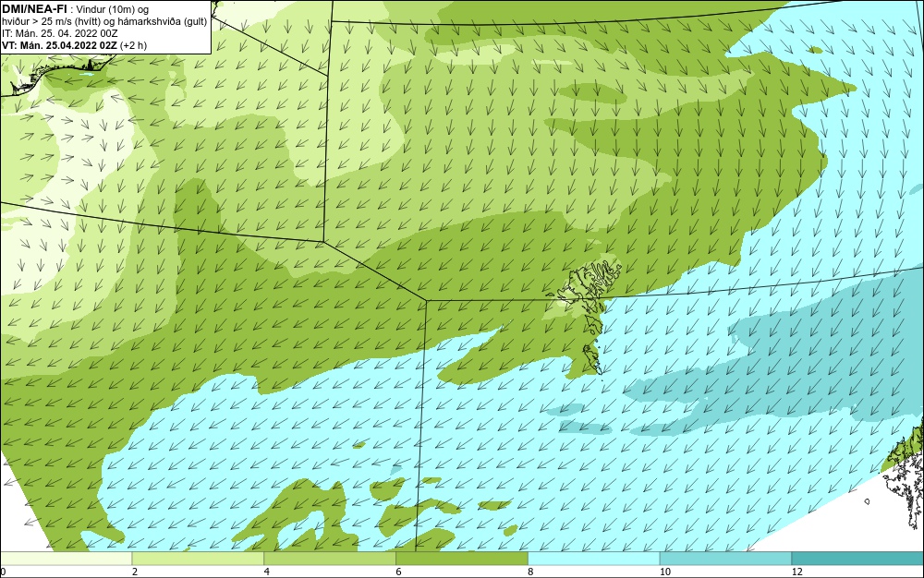Click the scale label "8"
Viewport: 924px width, 578px height.
pyautogui.click(x=531, y=572)
